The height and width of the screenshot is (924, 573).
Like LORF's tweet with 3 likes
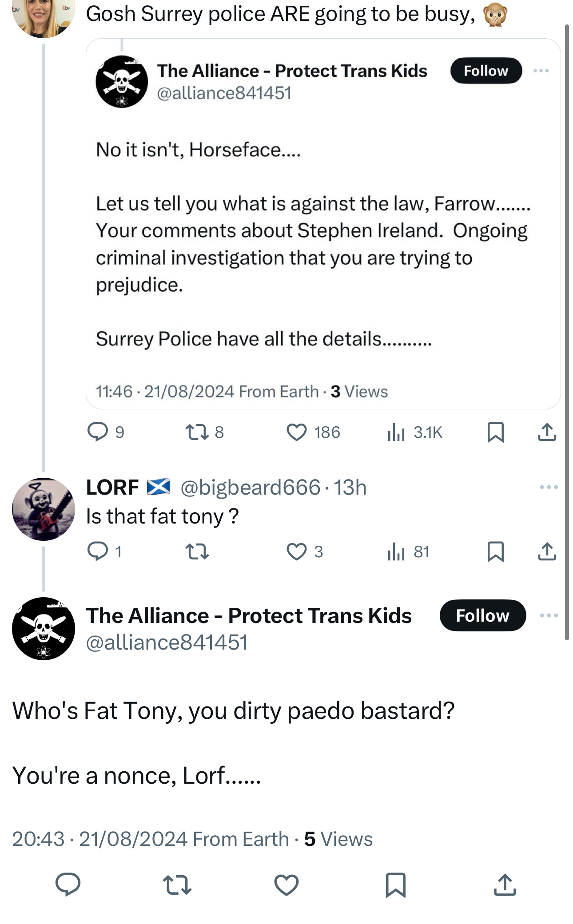click(296, 551)
